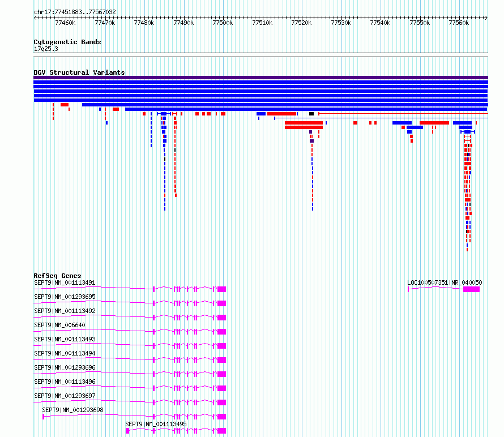This screenshot has width=504, height=437.
Task: Open SEPT9|NM_001293697 transcript label
Action: (65, 396)
